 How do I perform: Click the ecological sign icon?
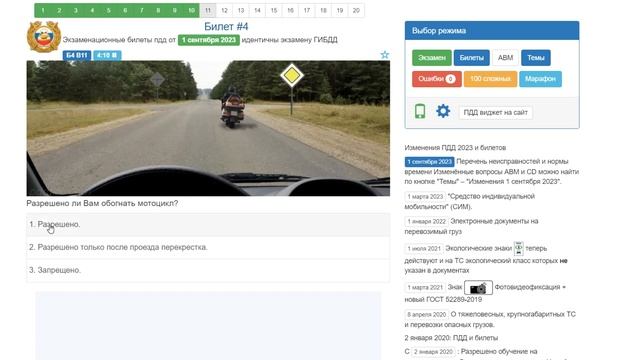point(518,249)
